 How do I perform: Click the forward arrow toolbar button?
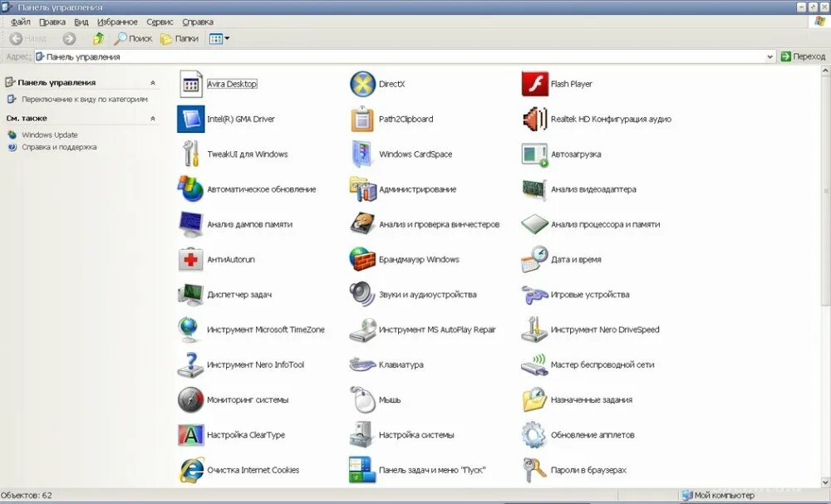pos(70,39)
